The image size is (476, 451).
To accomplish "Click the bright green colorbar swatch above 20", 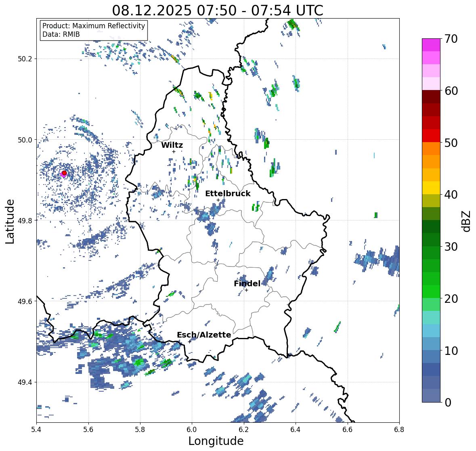I will point(431,292).
